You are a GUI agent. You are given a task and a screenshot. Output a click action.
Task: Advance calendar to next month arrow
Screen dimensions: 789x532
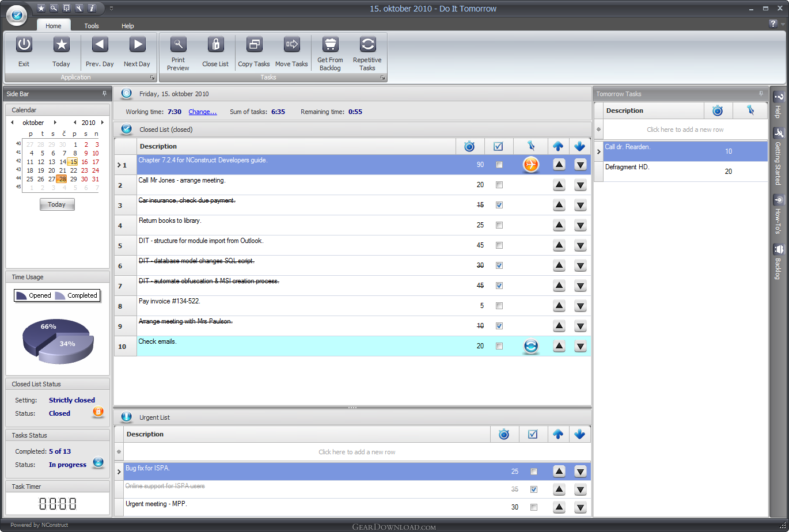[55, 123]
